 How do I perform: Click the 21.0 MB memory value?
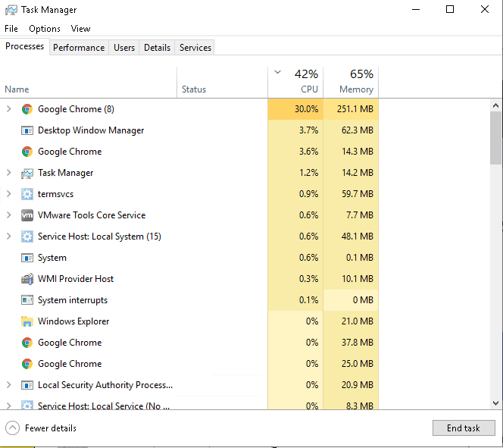pyautogui.click(x=358, y=321)
